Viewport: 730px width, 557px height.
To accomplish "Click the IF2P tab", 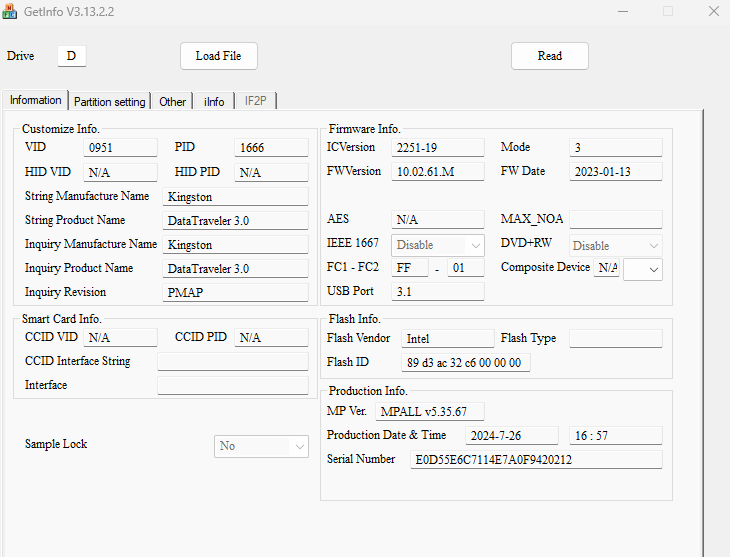I will pos(255,101).
